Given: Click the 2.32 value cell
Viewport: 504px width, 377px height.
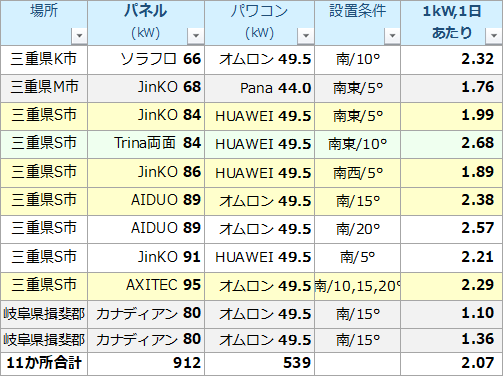Looking at the screenshot, I should point(452,60).
